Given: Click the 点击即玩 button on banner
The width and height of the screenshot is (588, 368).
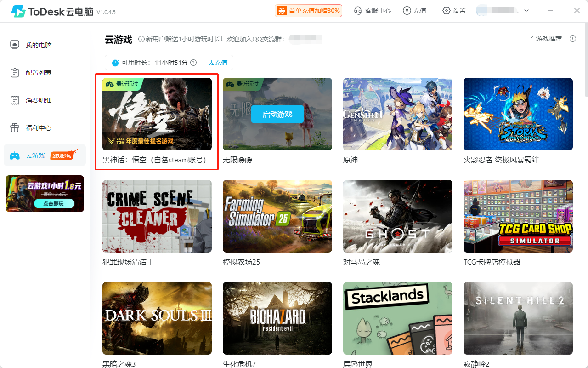Looking at the screenshot, I should pos(54,204).
